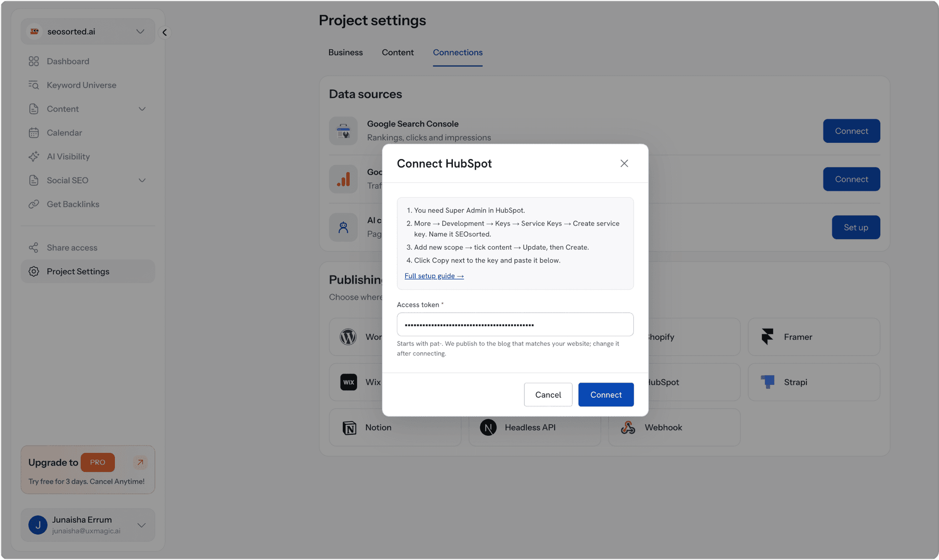Click the Content document icon
939x560 pixels.
34,109
